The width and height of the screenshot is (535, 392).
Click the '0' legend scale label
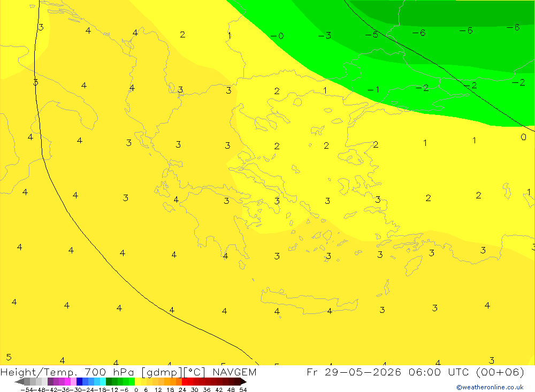pos(136,390)
